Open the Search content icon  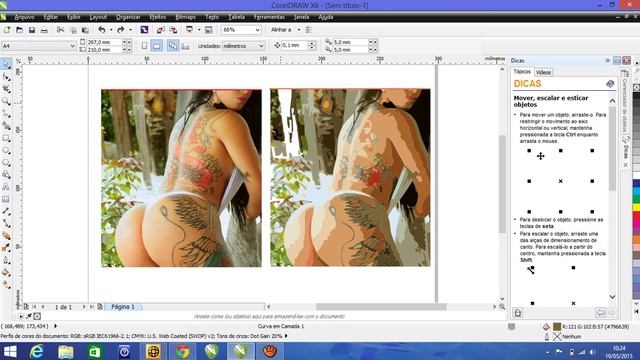[144, 30]
